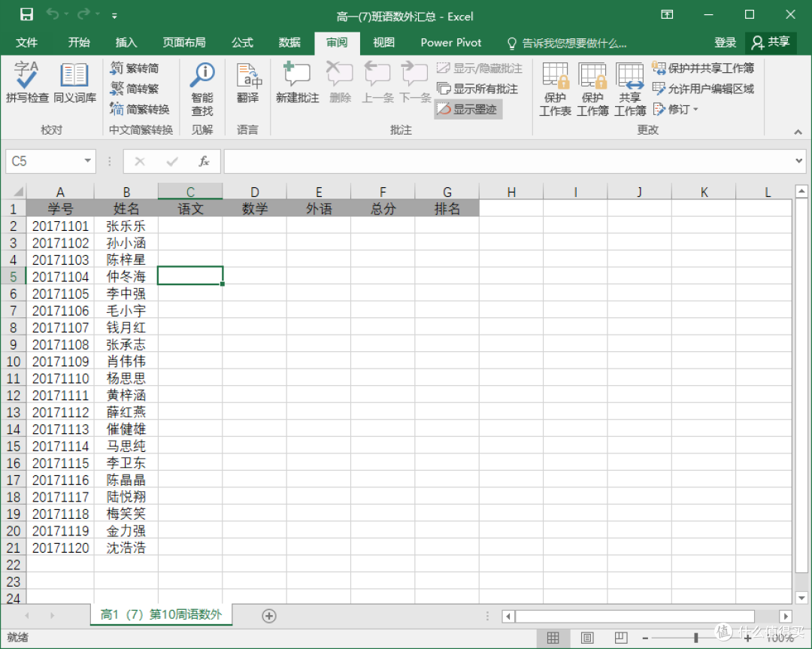Click the Select All corner triangle
Image resolution: width=812 pixels, height=649 pixels.
coord(17,191)
